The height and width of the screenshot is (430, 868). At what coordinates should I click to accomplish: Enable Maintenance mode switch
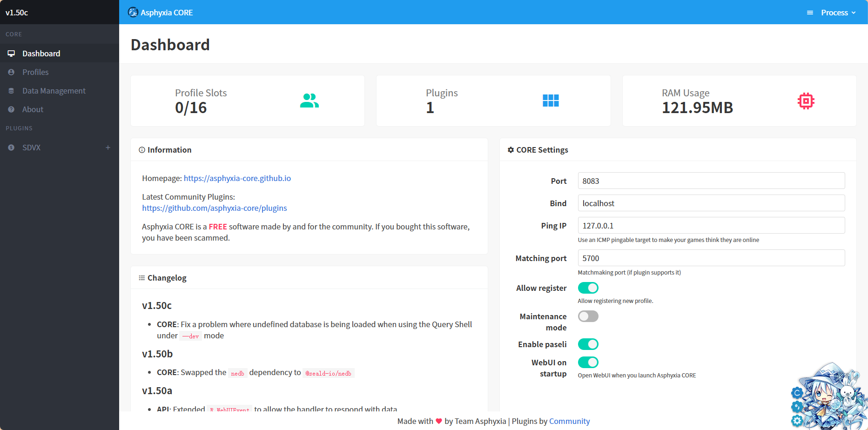pyautogui.click(x=588, y=316)
